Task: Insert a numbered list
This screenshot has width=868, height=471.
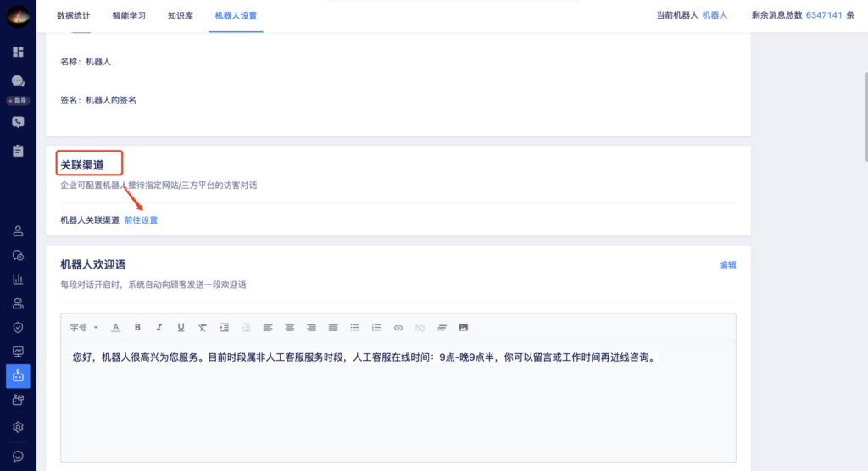Action: 376,328
